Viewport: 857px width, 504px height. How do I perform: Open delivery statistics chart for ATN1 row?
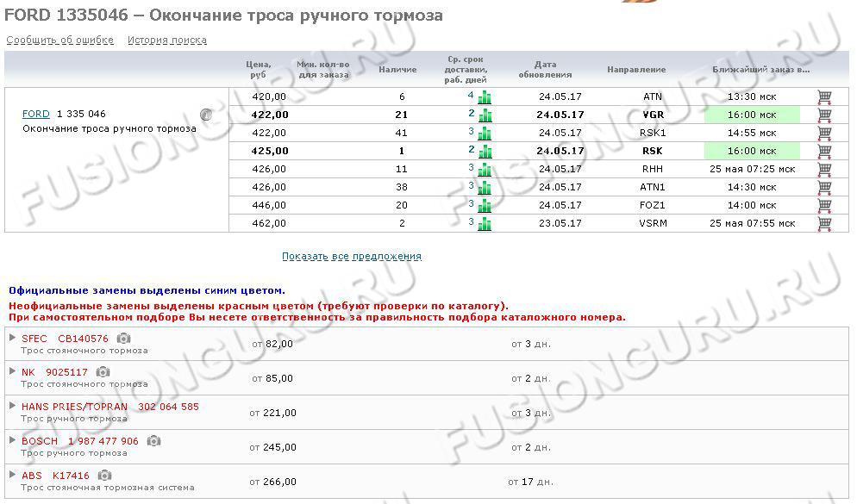(485, 188)
